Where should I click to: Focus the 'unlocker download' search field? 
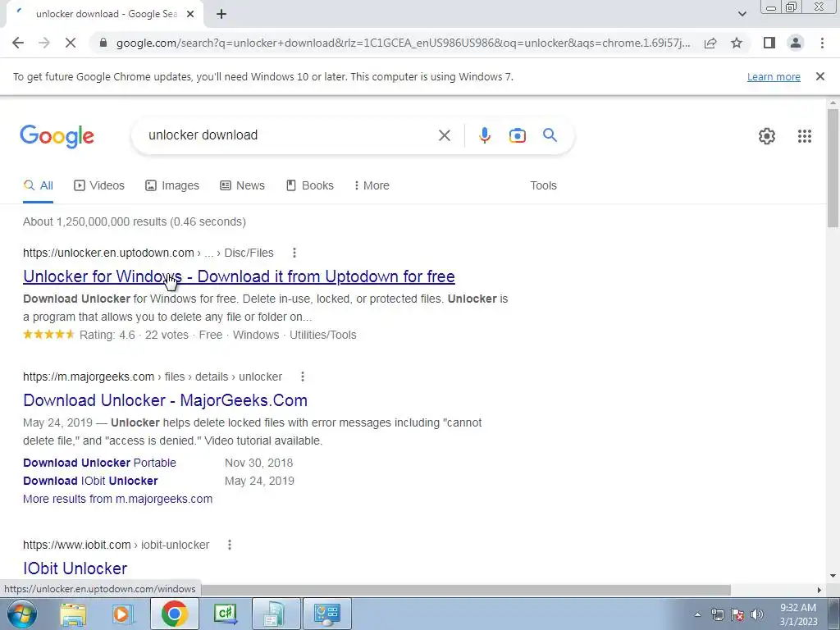pos(290,135)
